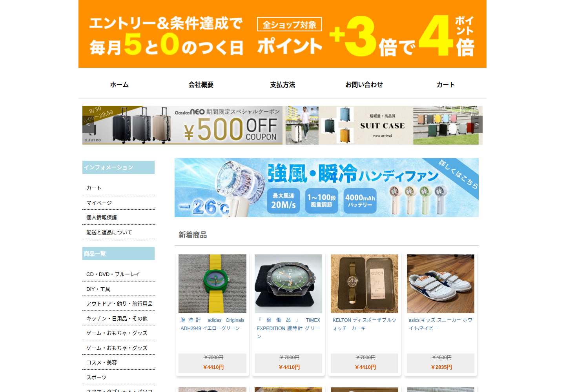
Task: Open the asics kids sneaker image
Action: point(441,284)
